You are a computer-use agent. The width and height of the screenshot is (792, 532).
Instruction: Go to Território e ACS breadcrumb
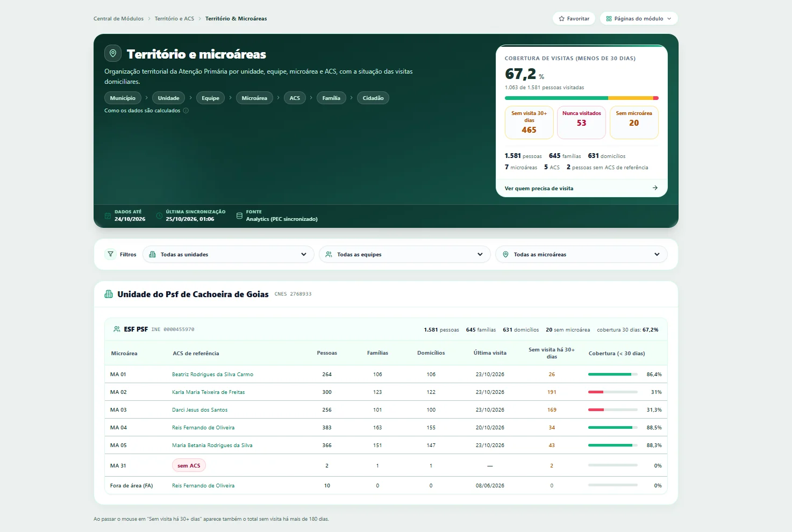tap(174, 19)
